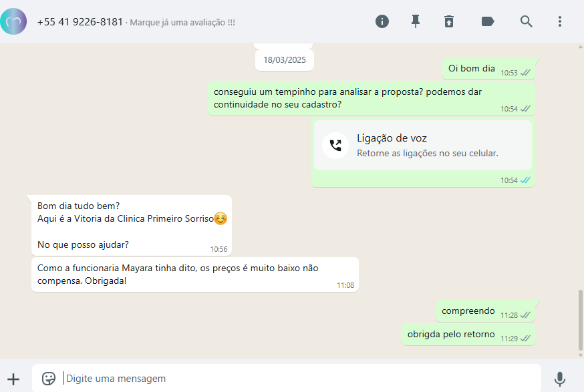584x392 pixels.
Task: Select the "obrigda pelo retorno" message
Action: pyautogui.click(x=468, y=335)
